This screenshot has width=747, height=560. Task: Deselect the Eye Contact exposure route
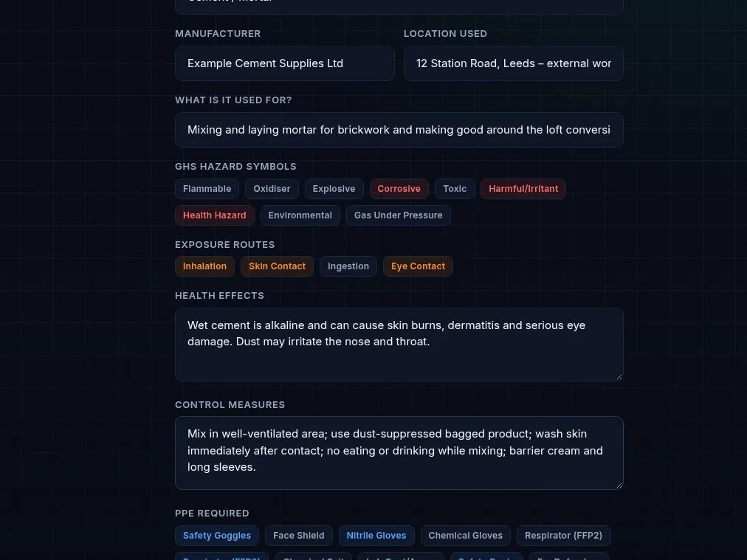tap(418, 266)
